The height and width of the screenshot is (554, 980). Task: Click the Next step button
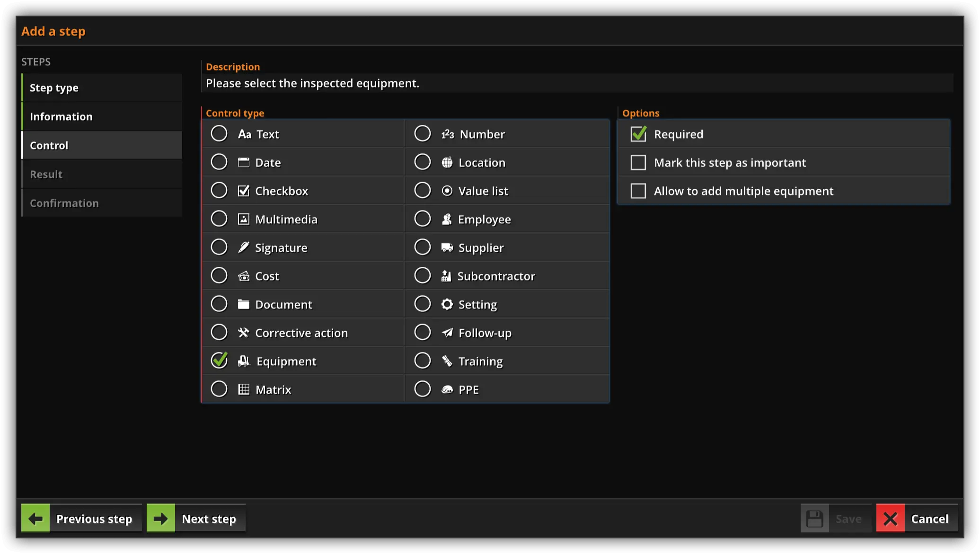point(195,519)
